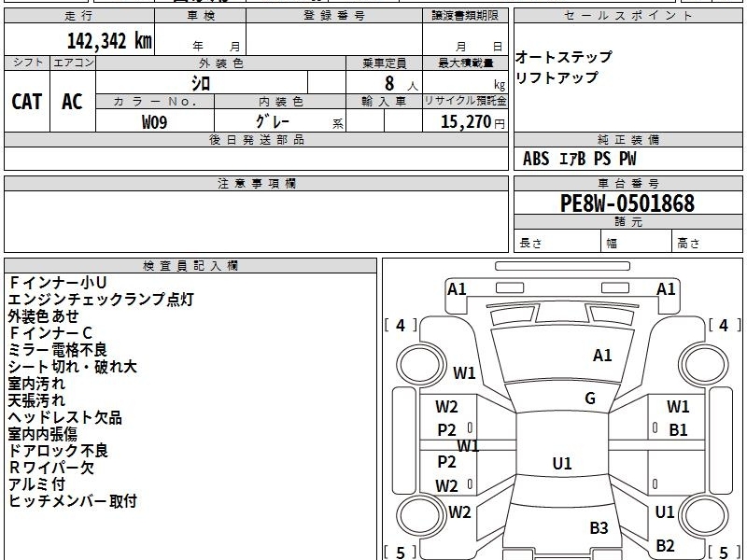
Task: Click the 後日発送部品 header
Action: [x=256, y=139]
